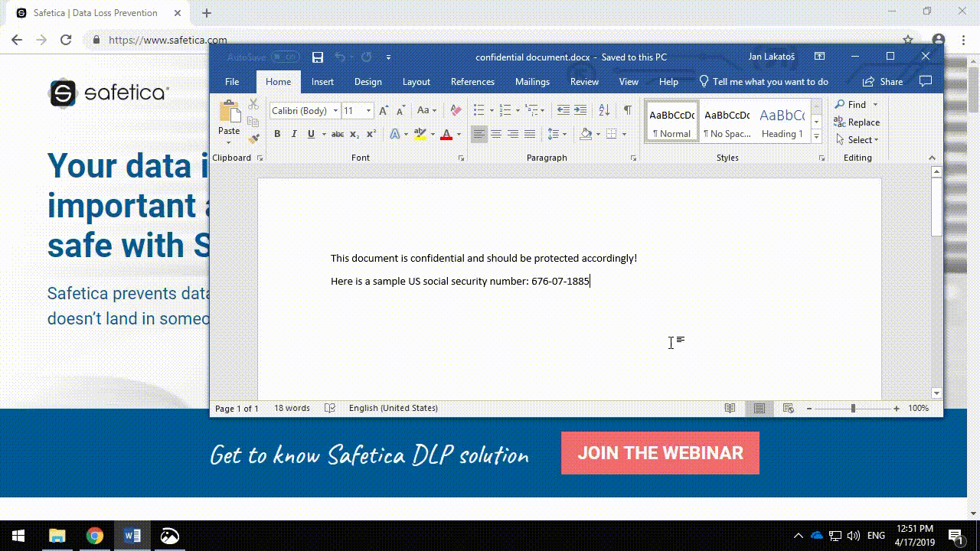
Task: Expand the Styles gallery more arrow
Action: 816,137
